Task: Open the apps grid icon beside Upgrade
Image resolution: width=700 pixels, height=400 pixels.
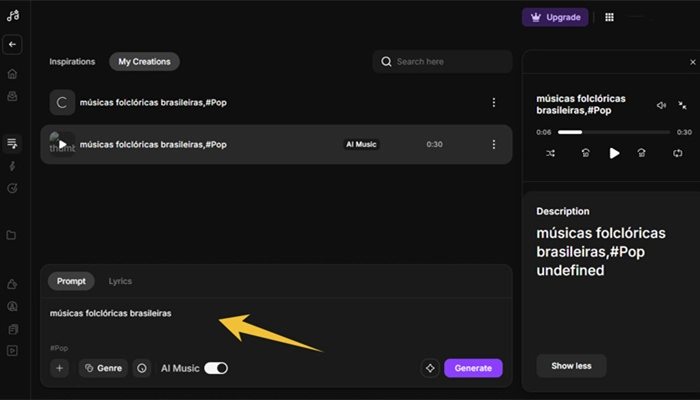Action: 609,17
